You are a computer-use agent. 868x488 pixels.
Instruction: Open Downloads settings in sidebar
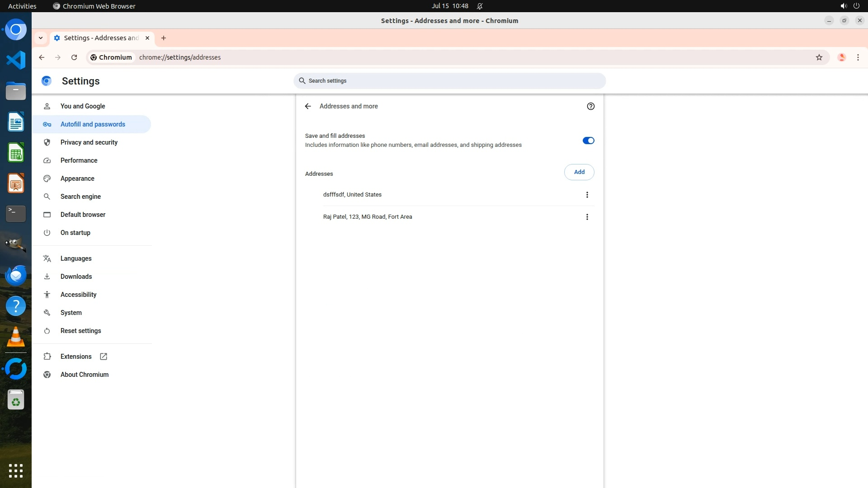coord(76,277)
